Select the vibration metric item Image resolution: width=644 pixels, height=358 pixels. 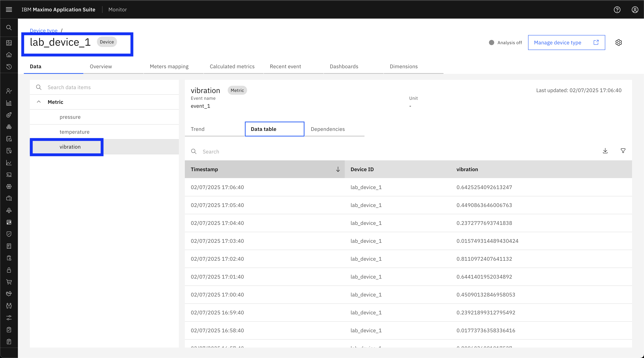click(x=104, y=147)
